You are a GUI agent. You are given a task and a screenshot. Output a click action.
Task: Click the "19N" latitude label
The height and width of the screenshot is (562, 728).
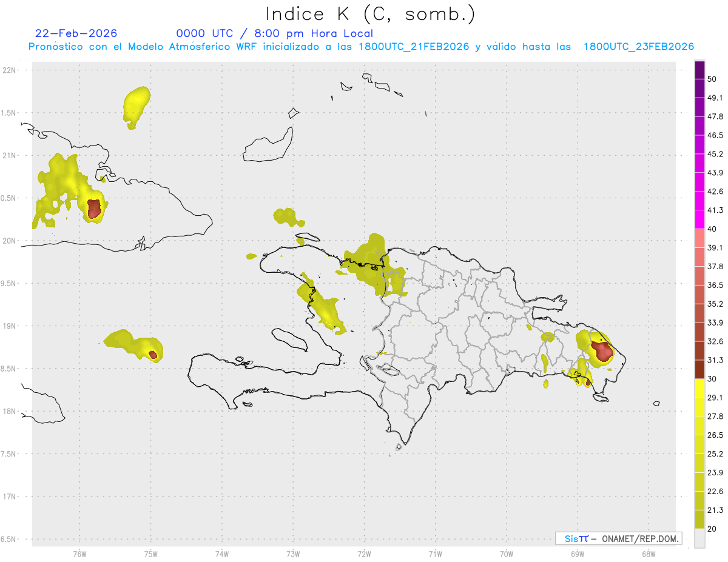(x=9, y=326)
